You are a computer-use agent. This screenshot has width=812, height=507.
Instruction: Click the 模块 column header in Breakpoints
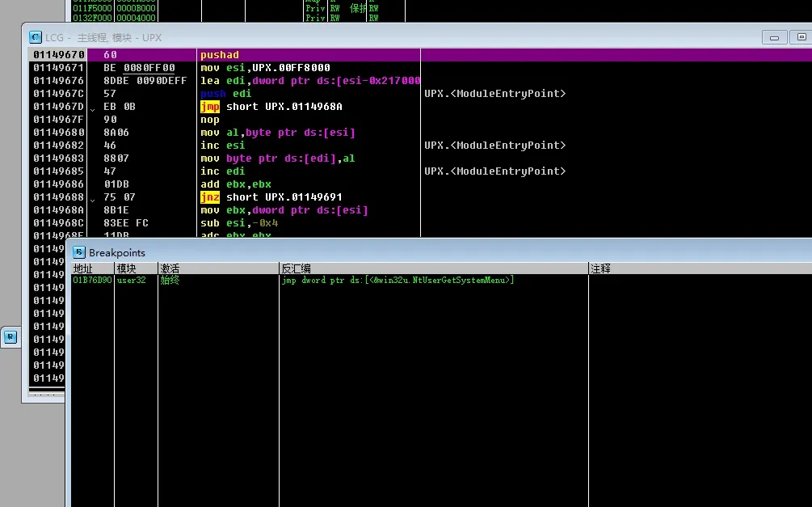[137, 268]
